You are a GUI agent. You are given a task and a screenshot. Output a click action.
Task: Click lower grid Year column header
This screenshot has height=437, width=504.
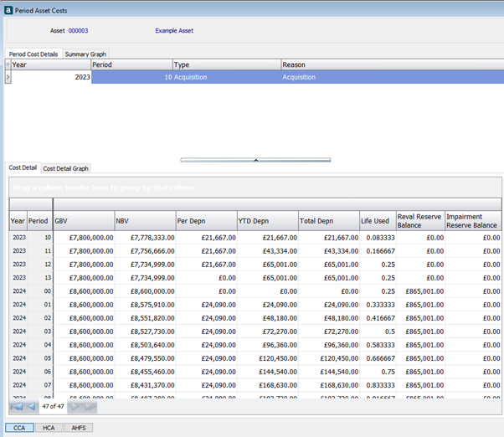point(18,221)
